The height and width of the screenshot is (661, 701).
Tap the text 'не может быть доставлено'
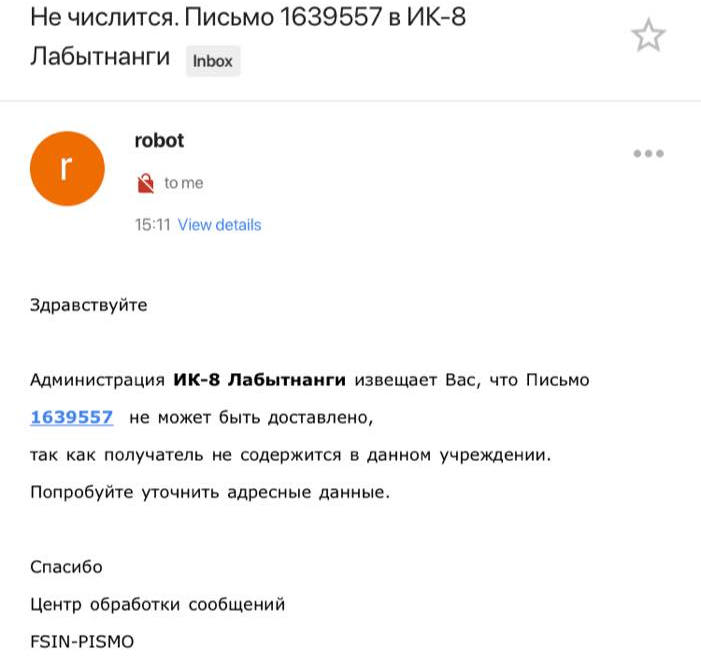[x=251, y=417]
